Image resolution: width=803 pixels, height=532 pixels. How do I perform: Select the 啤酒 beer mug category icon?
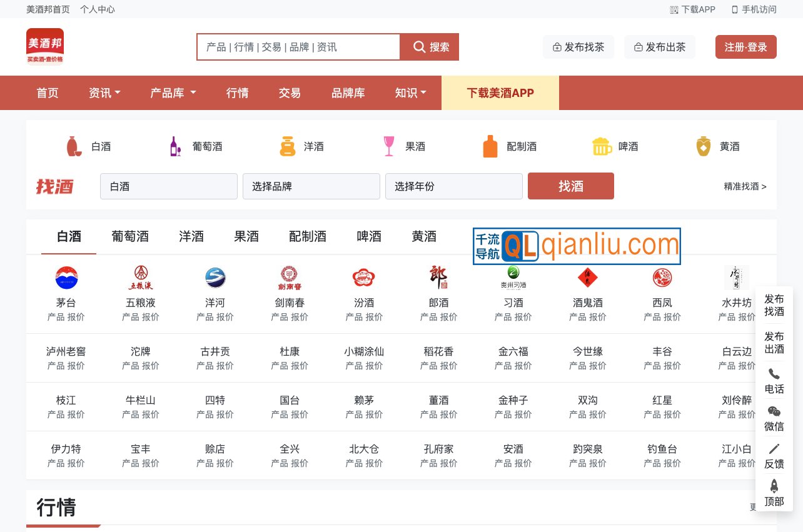602,146
